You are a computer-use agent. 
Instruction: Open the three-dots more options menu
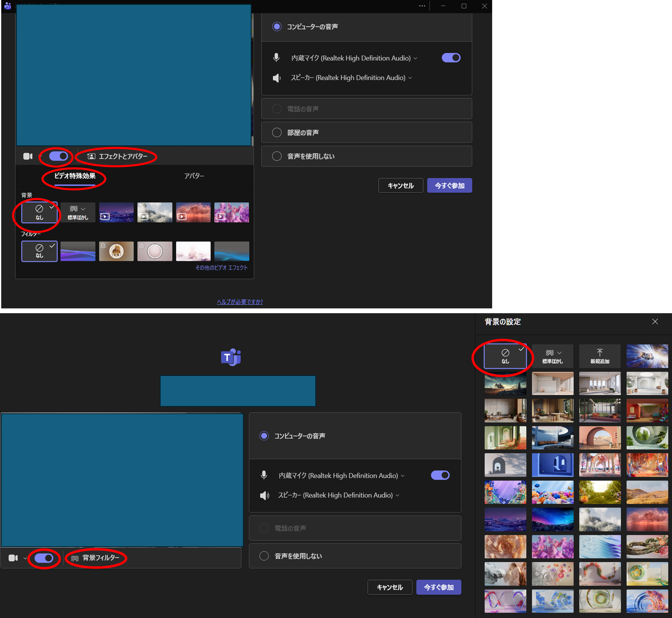tap(422, 6)
